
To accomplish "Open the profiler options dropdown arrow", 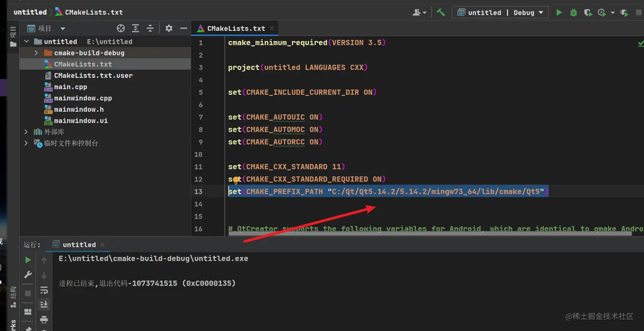I will 613,13.
